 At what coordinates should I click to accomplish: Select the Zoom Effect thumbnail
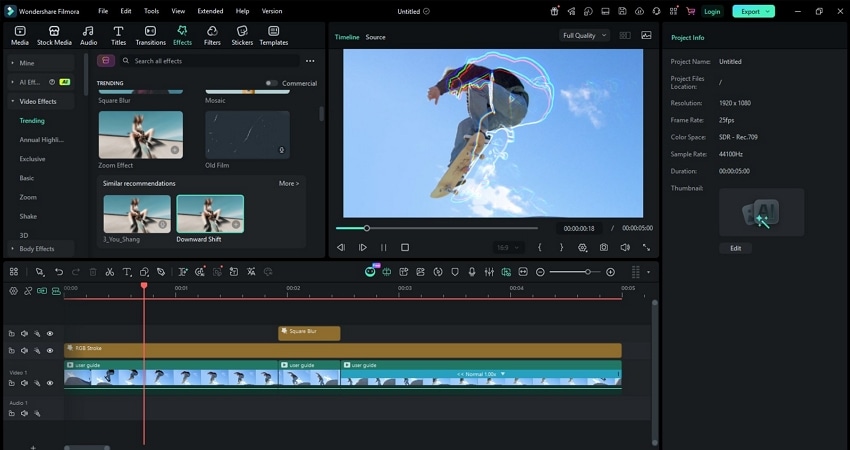click(141, 135)
